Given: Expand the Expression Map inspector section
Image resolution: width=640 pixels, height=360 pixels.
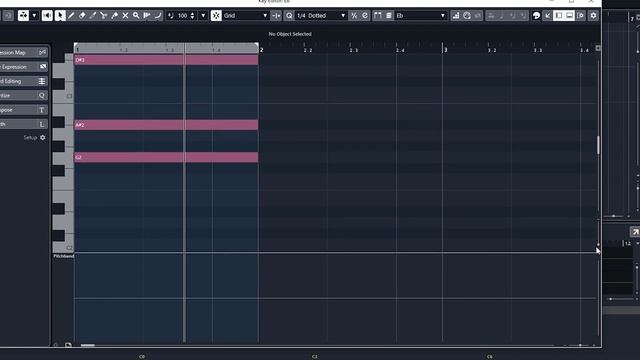Looking at the screenshot, I should click(x=23, y=52).
